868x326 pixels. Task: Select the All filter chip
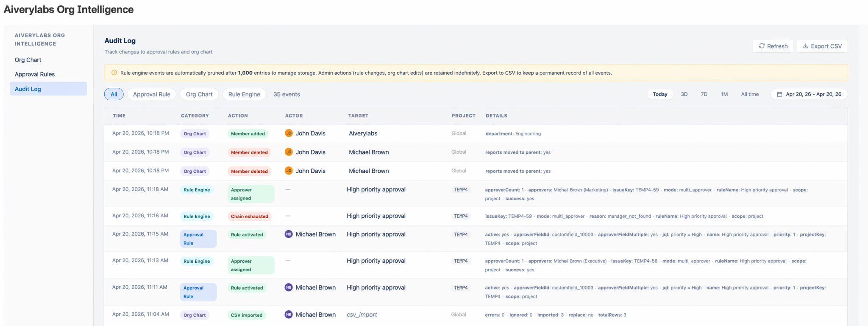pyautogui.click(x=114, y=94)
